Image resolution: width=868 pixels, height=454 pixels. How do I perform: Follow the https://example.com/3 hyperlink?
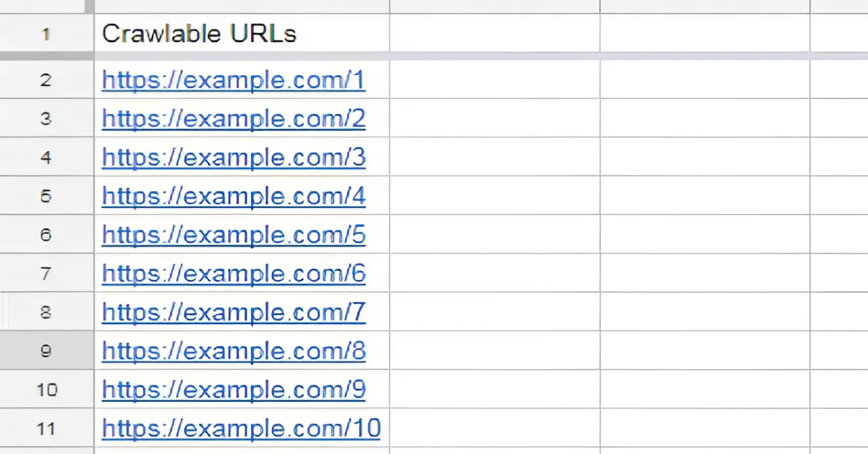(234, 158)
